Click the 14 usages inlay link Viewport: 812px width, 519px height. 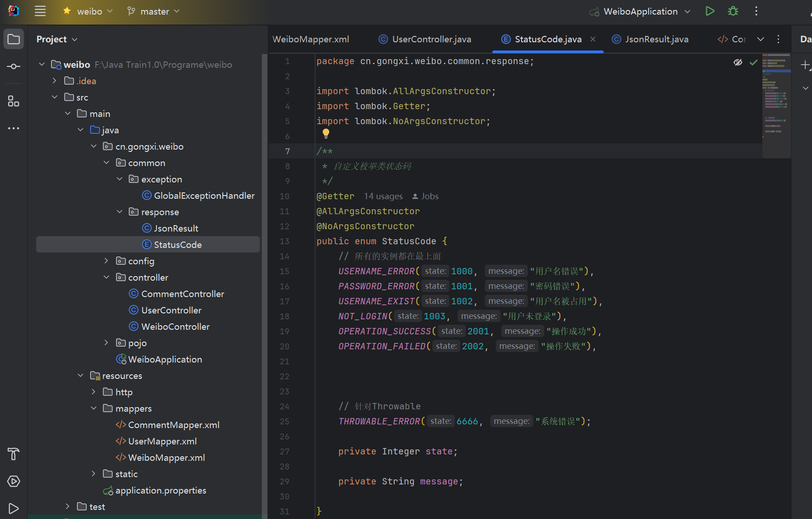click(x=383, y=196)
